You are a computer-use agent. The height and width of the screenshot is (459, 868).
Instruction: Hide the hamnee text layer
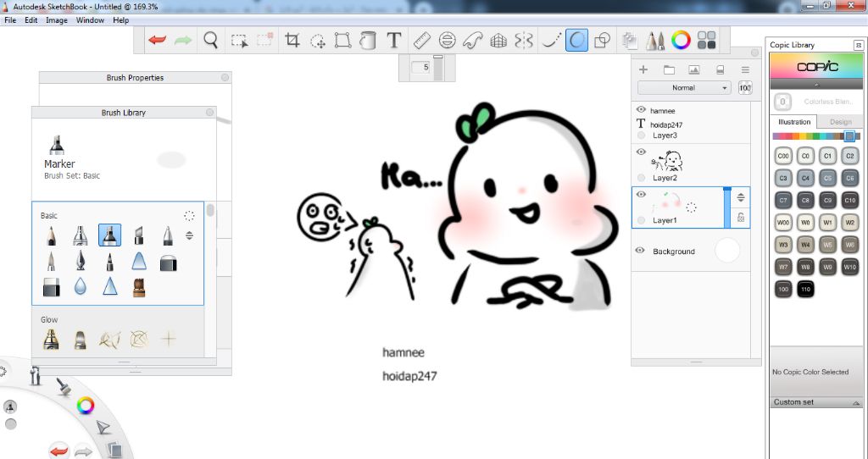641,109
